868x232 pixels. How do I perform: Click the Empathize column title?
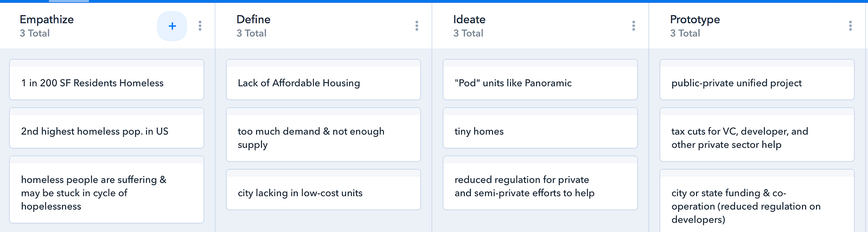[47, 20]
